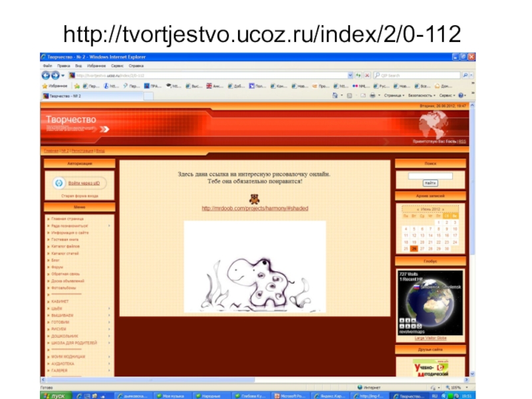The image size is (532, 399).
Task: Click the browser Back arrow button
Action: (x=45, y=75)
